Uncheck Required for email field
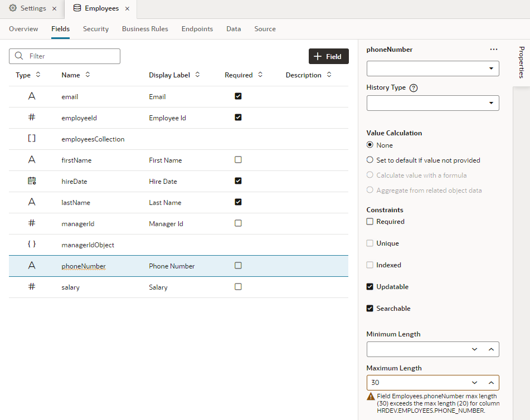530x420 pixels. point(238,96)
